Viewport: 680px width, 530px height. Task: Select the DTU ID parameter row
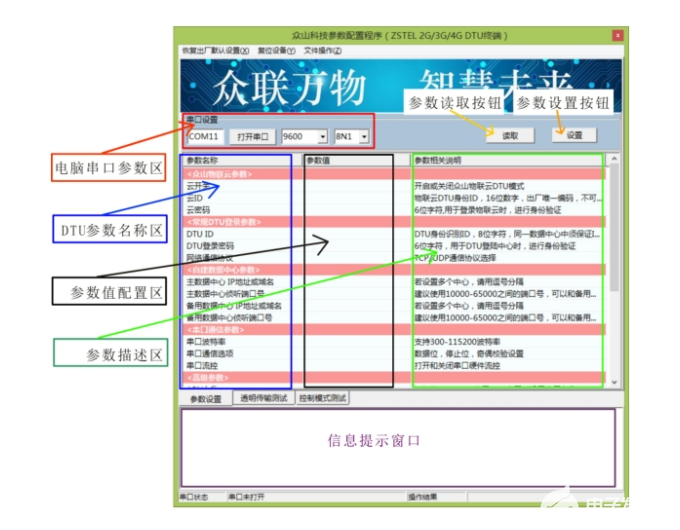pos(394,234)
